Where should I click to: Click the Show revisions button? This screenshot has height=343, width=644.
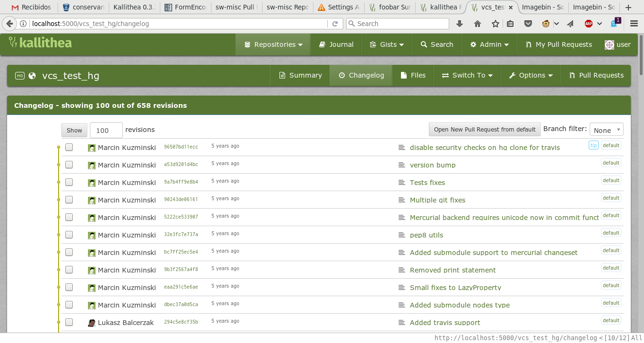[x=74, y=130]
